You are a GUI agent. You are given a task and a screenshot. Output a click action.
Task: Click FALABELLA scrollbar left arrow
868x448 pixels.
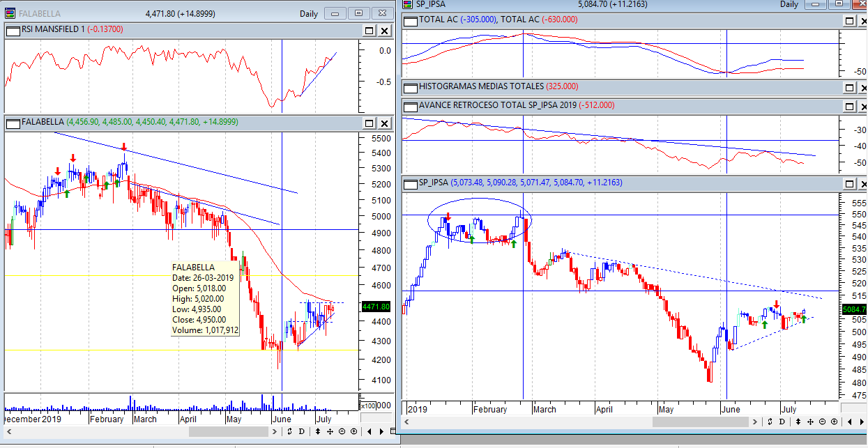pyautogui.click(x=8, y=431)
